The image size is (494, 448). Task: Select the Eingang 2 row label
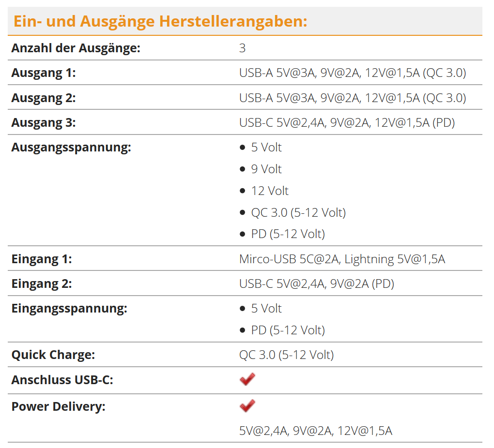coord(42,284)
